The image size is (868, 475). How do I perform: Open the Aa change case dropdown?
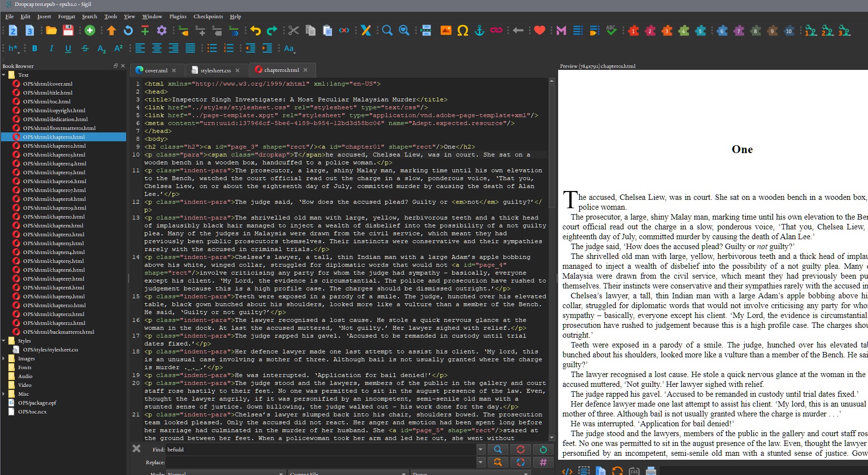[x=289, y=48]
